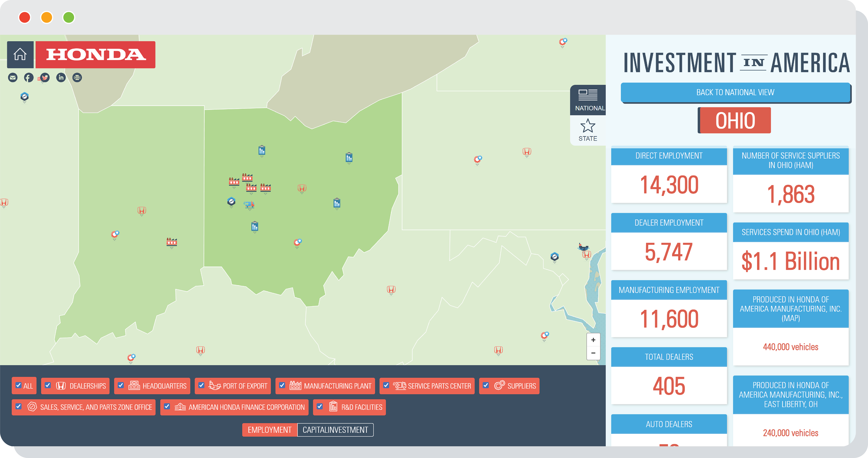The width and height of the screenshot is (868, 458).
Task: Click the zone office marker at the upper left
Action: [24, 97]
